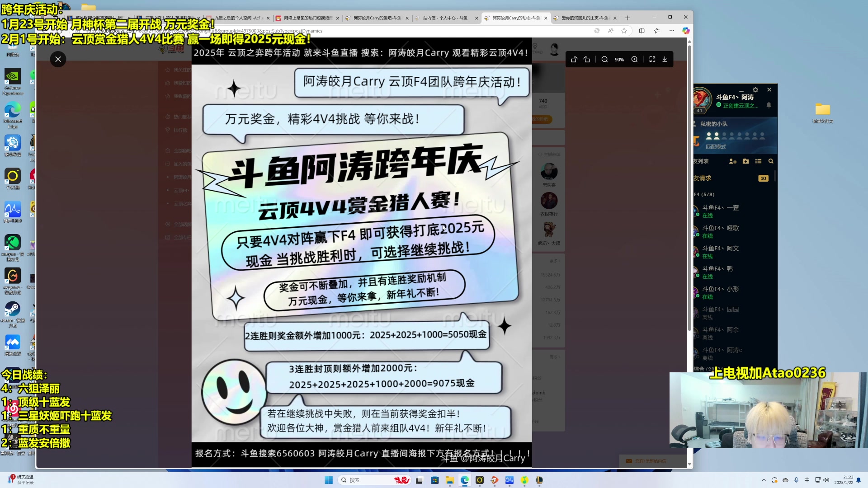The width and height of the screenshot is (868, 488).
Task: Open friend list sort options
Action: pyautogui.click(x=758, y=161)
